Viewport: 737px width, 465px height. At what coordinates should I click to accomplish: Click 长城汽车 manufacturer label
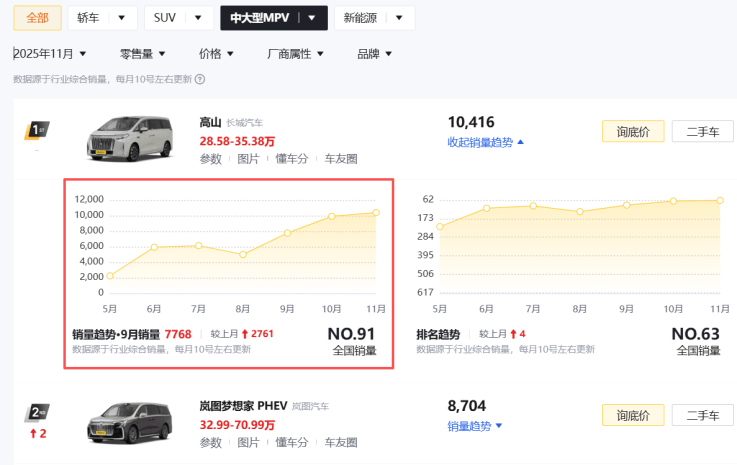tap(244, 123)
